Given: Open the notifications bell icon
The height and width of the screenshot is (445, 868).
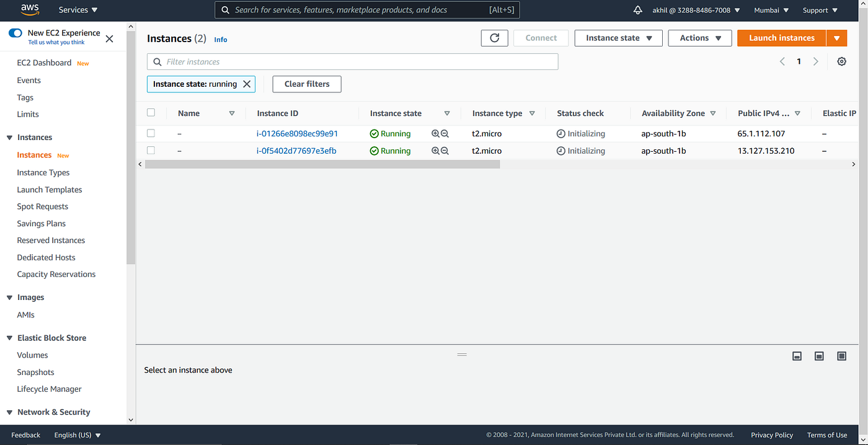Looking at the screenshot, I should [x=637, y=10].
